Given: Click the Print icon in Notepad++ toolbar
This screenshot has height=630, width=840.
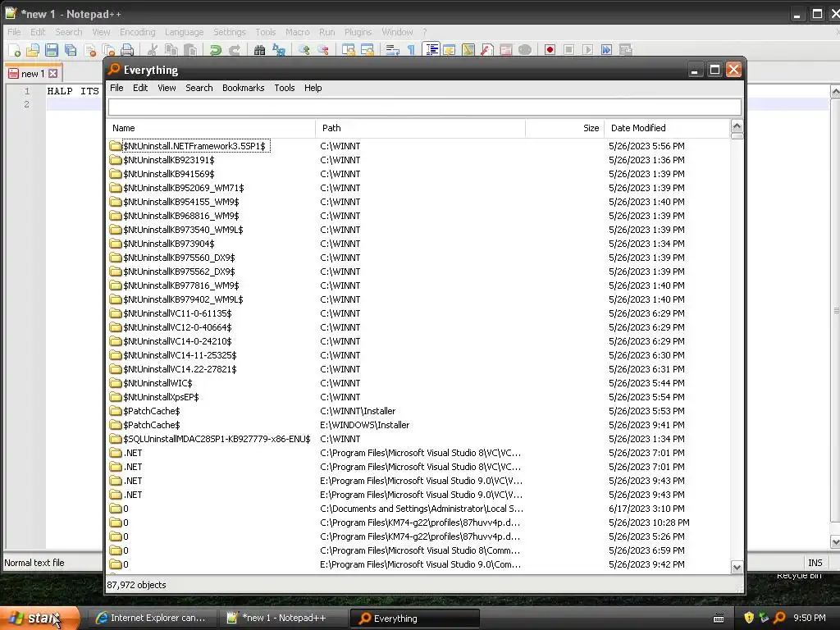Looking at the screenshot, I should point(127,50).
